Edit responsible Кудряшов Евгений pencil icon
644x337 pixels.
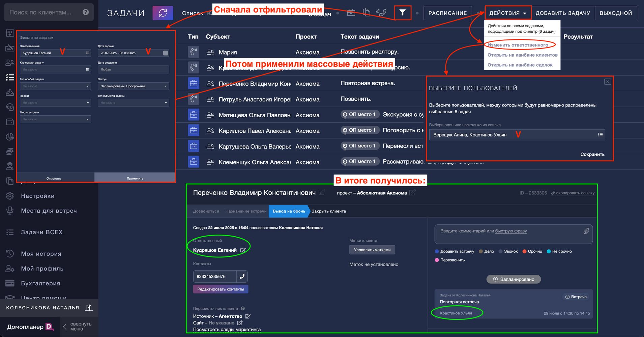[243, 250]
